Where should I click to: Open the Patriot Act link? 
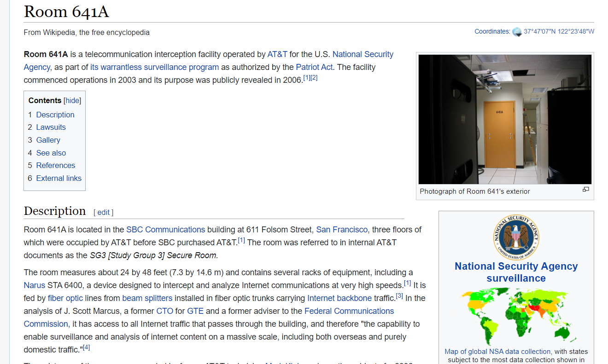[x=314, y=67]
